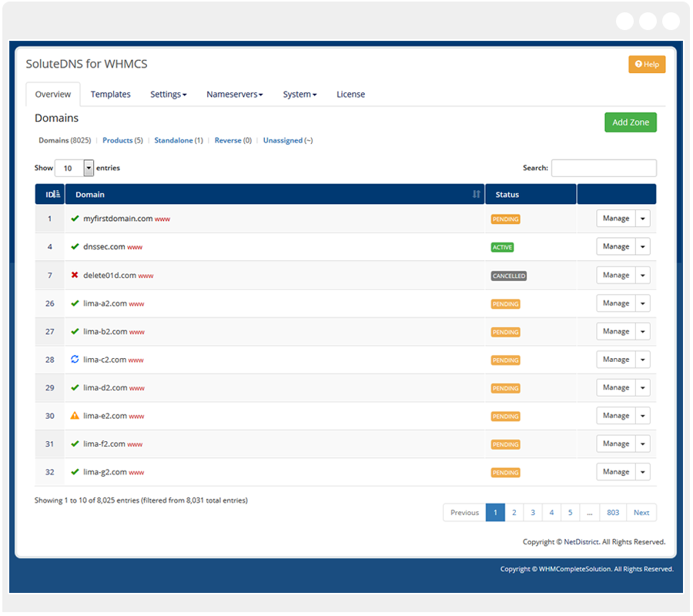Open the System dropdown menu
This screenshot has height=616, width=693.
[x=300, y=95]
